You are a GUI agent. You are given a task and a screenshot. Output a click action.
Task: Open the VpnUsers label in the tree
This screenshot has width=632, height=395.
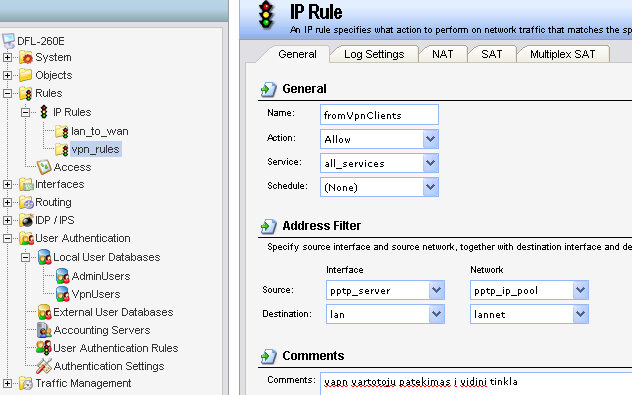point(96,294)
